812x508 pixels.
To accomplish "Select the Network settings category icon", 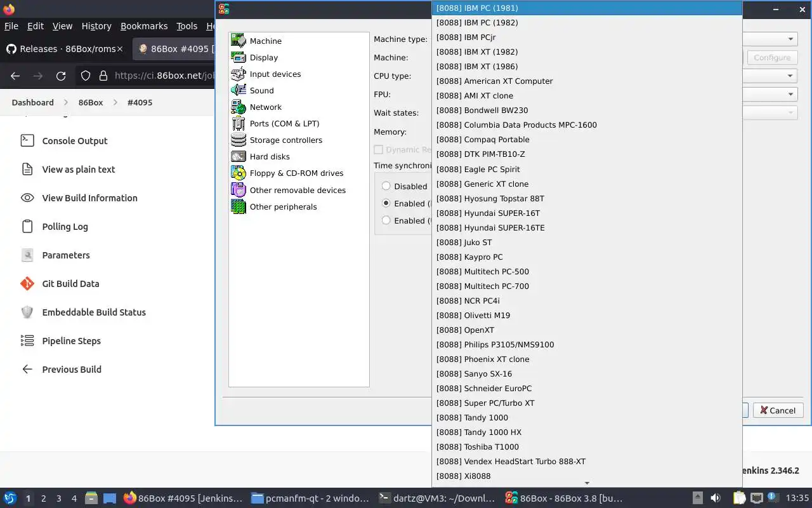I will click(x=239, y=107).
